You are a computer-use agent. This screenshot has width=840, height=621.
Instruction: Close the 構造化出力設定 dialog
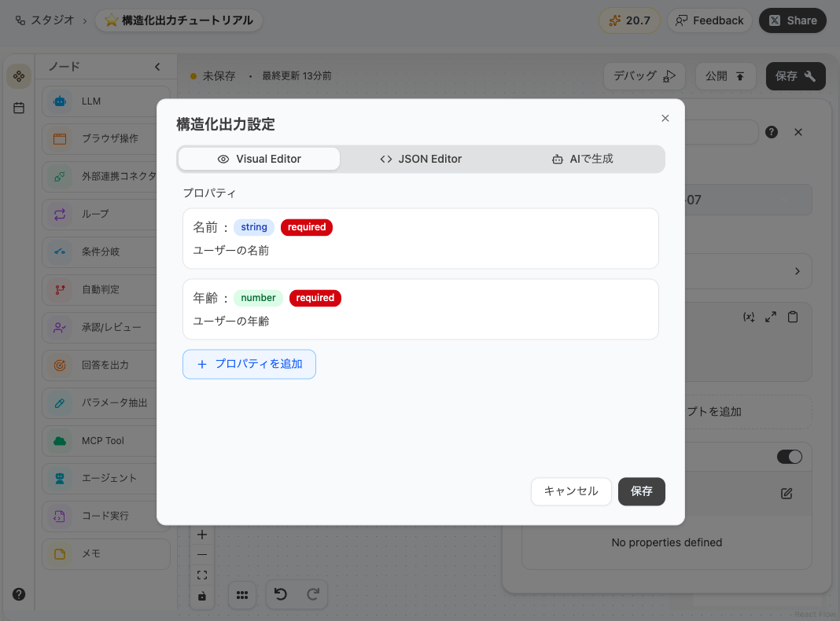click(x=665, y=119)
